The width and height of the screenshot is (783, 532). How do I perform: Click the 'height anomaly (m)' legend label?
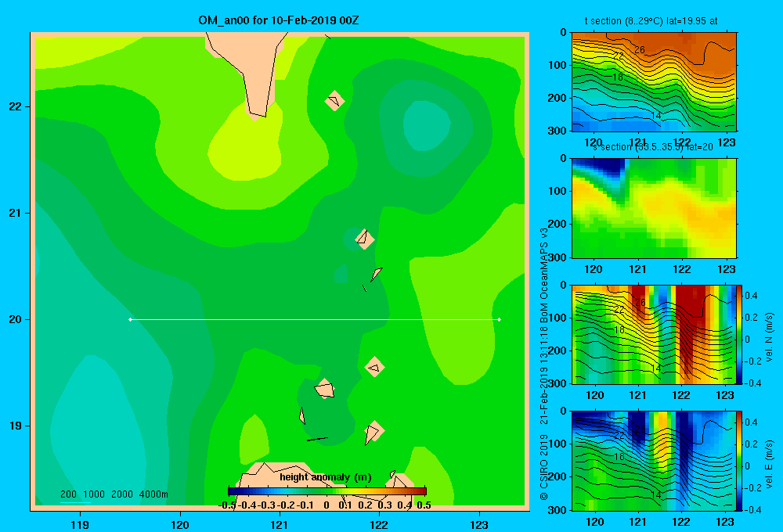(326, 477)
